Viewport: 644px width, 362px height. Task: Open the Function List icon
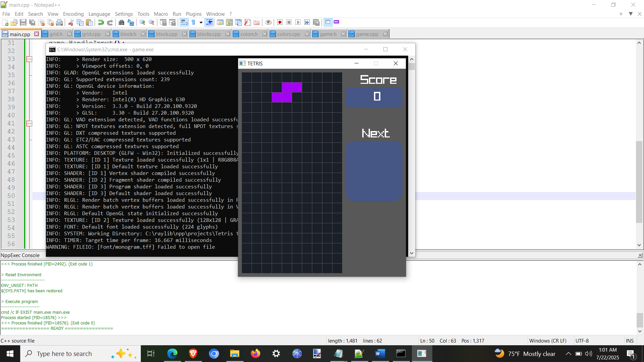pos(248,22)
